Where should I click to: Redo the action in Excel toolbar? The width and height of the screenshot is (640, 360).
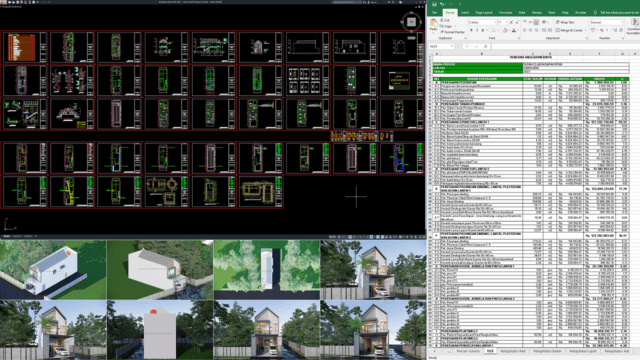click(x=451, y=4)
